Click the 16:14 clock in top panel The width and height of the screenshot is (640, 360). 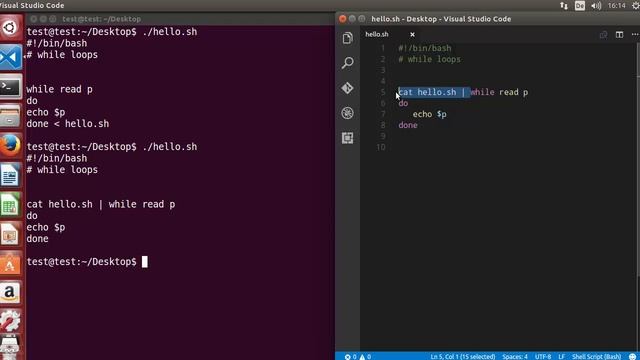(616, 6)
